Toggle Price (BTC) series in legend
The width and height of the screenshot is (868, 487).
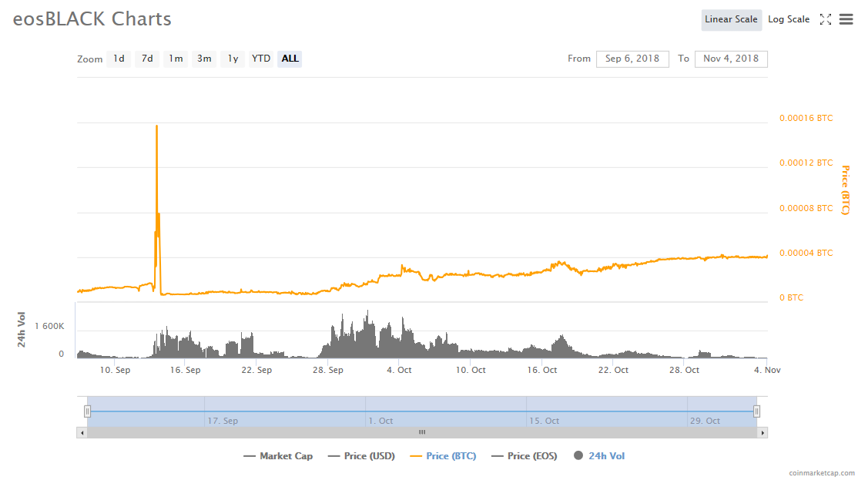coord(443,456)
